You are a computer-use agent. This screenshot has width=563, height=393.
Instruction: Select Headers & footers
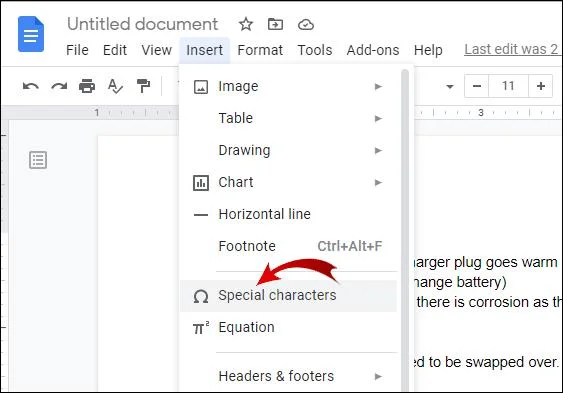(288, 376)
